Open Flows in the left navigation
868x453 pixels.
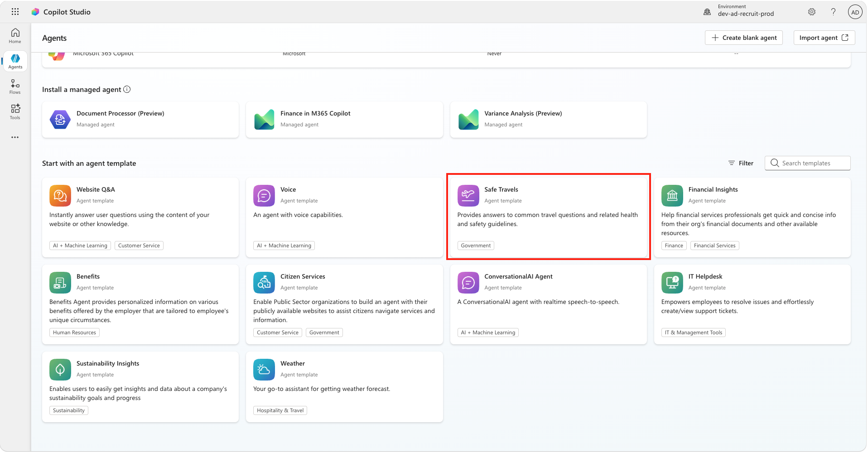15,87
